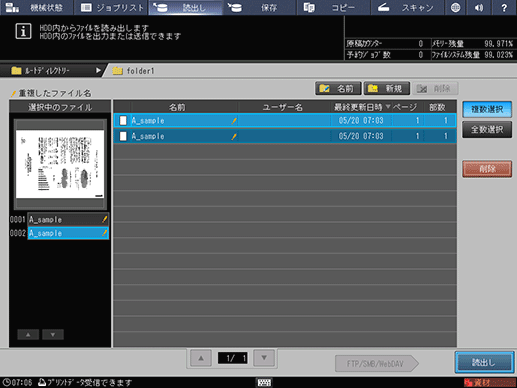
Task: Go to previous page of file list
Action: pos(201,358)
